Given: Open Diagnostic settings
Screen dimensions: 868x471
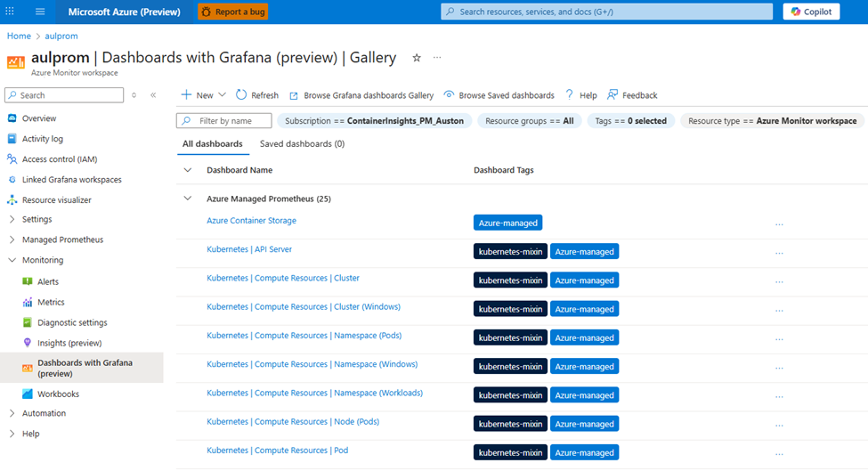Looking at the screenshot, I should pos(72,322).
